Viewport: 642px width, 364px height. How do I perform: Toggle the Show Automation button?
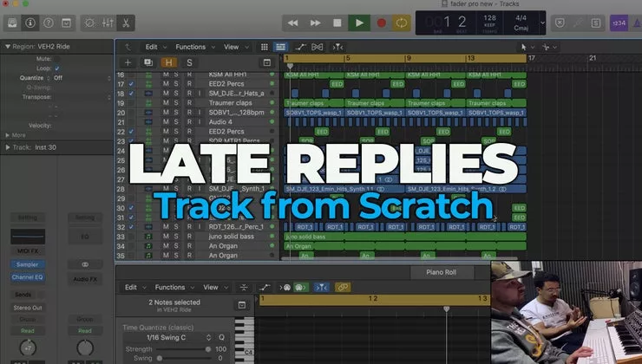[x=300, y=47]
